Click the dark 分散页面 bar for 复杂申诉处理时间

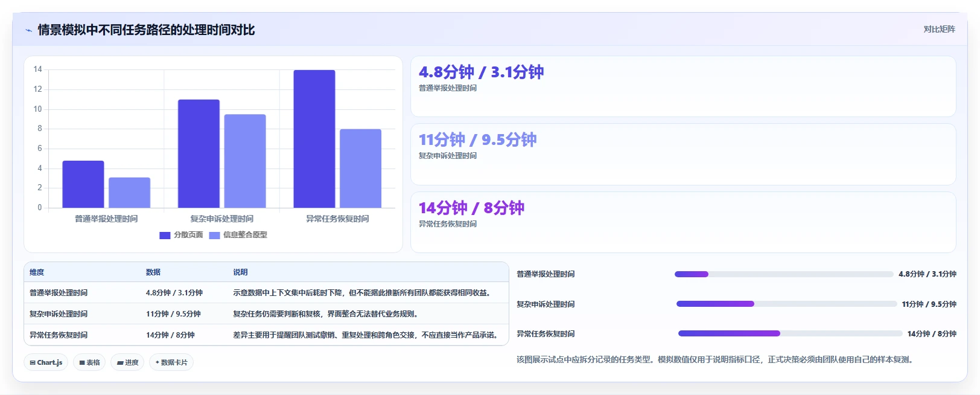point(199,153)
